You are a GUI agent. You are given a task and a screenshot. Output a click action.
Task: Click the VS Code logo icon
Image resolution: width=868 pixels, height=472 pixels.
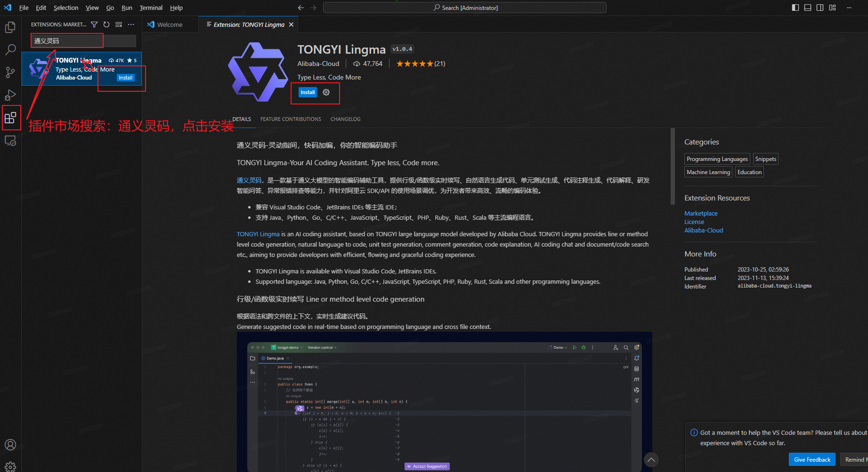pos(8,8)
